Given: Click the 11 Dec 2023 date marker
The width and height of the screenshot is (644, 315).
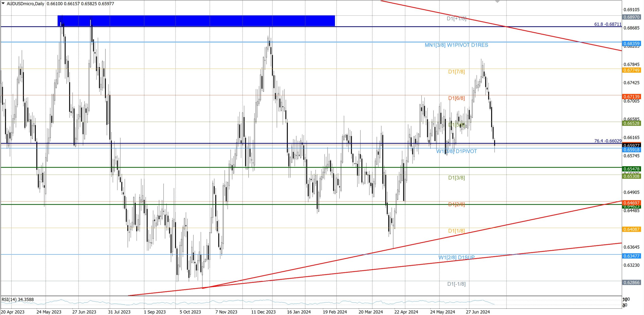Looking at the screenshot, I should (263, 312).
